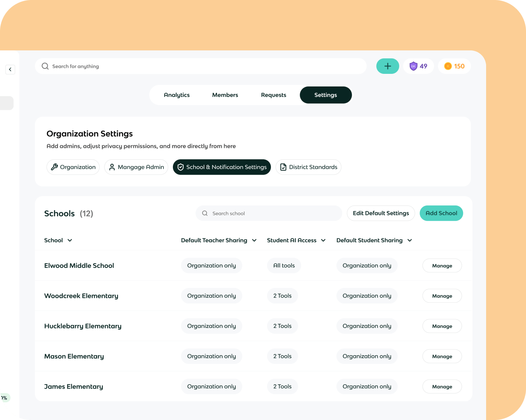Expand the School column sort dropdown
The image size is (526, 420).
tap(70, 240)
